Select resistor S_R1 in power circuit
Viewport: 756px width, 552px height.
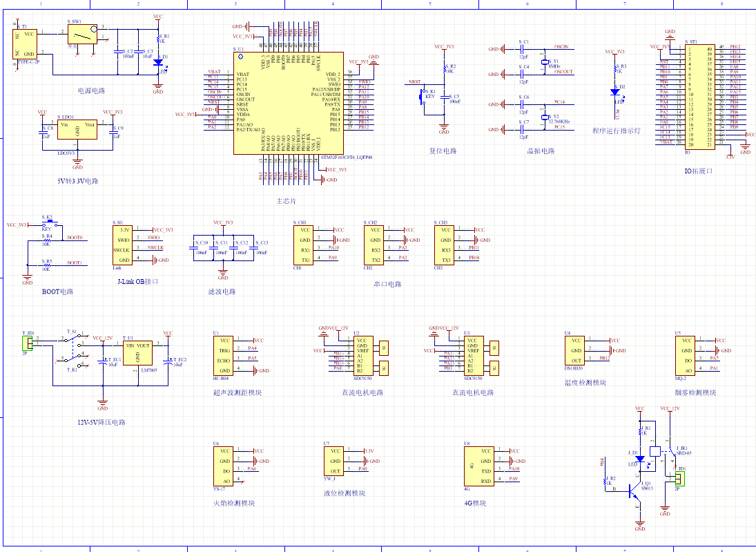point(158,38)
